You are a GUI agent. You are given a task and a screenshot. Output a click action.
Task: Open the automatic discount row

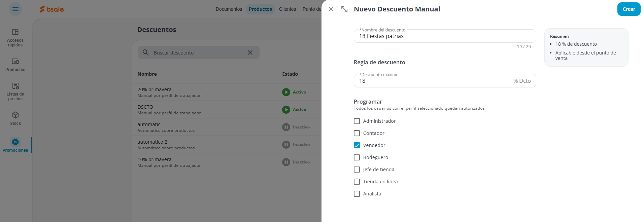227,127
